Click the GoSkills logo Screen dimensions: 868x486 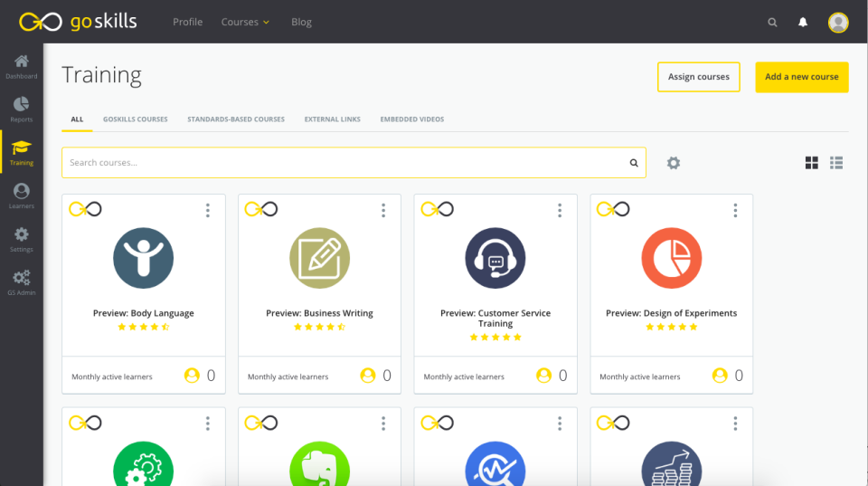(x=78, y=22)
